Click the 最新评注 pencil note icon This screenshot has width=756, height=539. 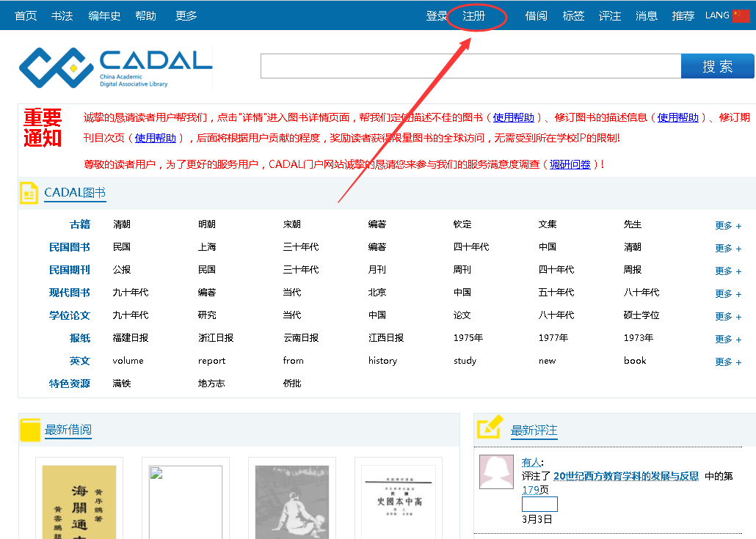(490, 427)
